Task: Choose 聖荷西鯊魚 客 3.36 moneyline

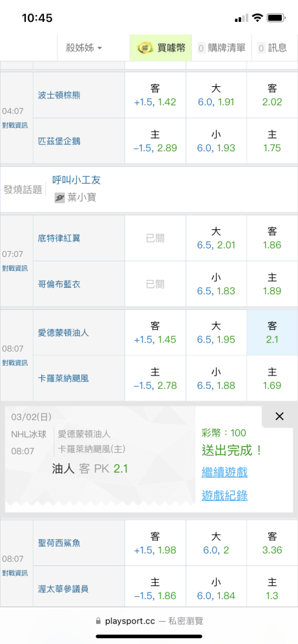Action: pos(272,543)
